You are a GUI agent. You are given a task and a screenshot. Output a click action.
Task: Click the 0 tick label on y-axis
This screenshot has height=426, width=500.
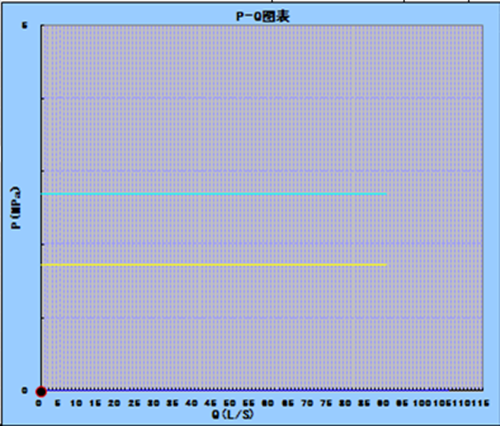click(24, 390)
